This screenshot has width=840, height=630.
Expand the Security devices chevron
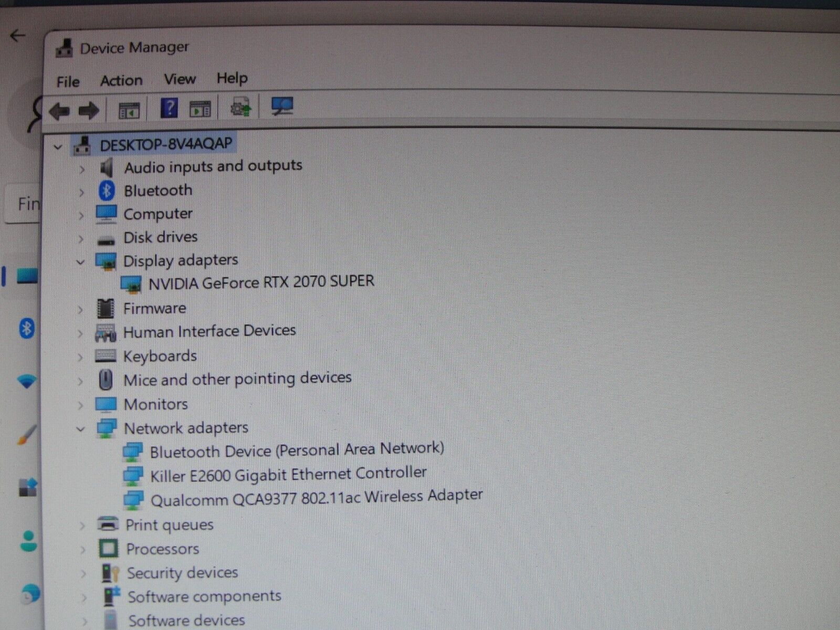pos(83,574)
